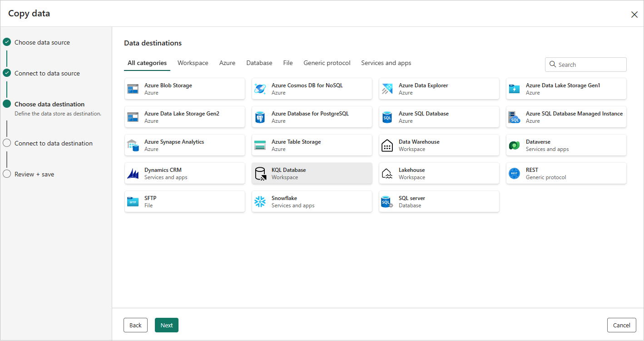Click the KQL Database icon
Image resolution: width=644 pixels, height=341 pixels.
pos(260,174)
